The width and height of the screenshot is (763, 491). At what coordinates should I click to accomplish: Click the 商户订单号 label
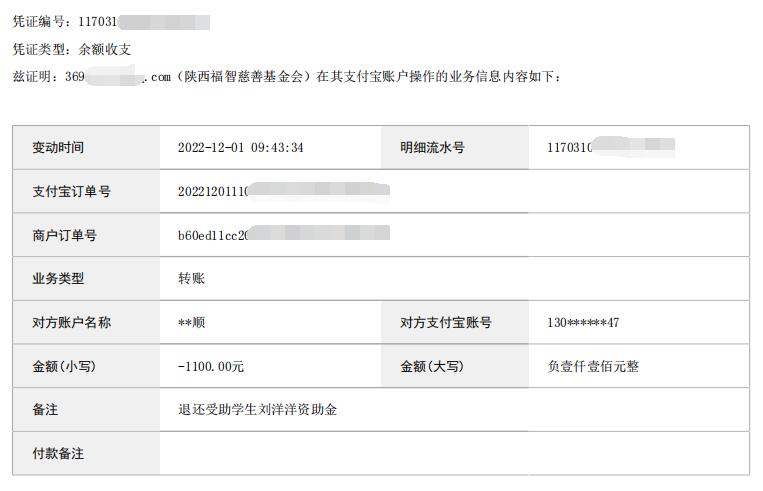(65, 236)
